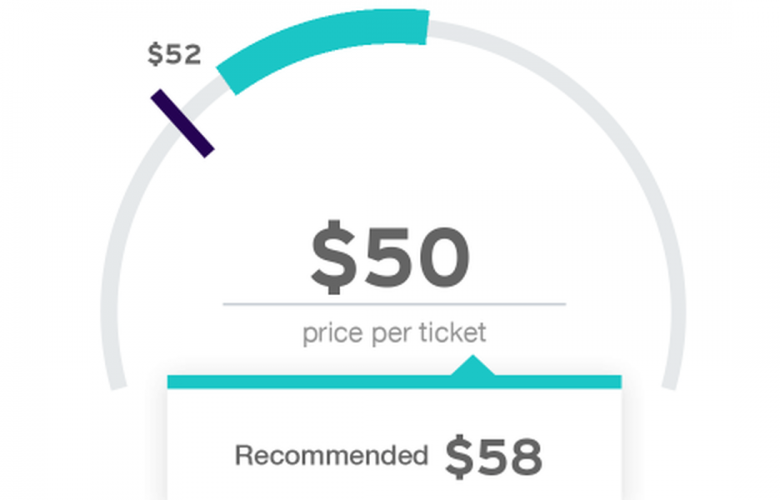Click the "Recommended" label text
The width and height of the screenshot is (780, 500).
pyautogui.click(x=331, y=455)
